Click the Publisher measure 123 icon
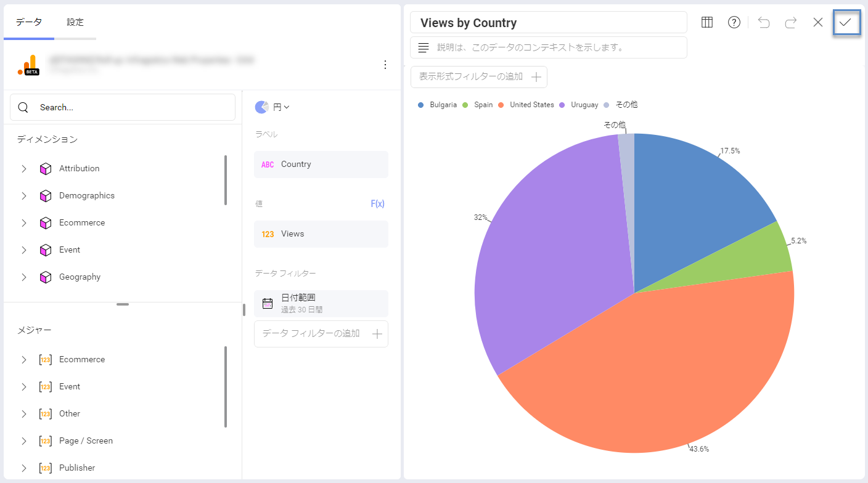 [46, 468]
